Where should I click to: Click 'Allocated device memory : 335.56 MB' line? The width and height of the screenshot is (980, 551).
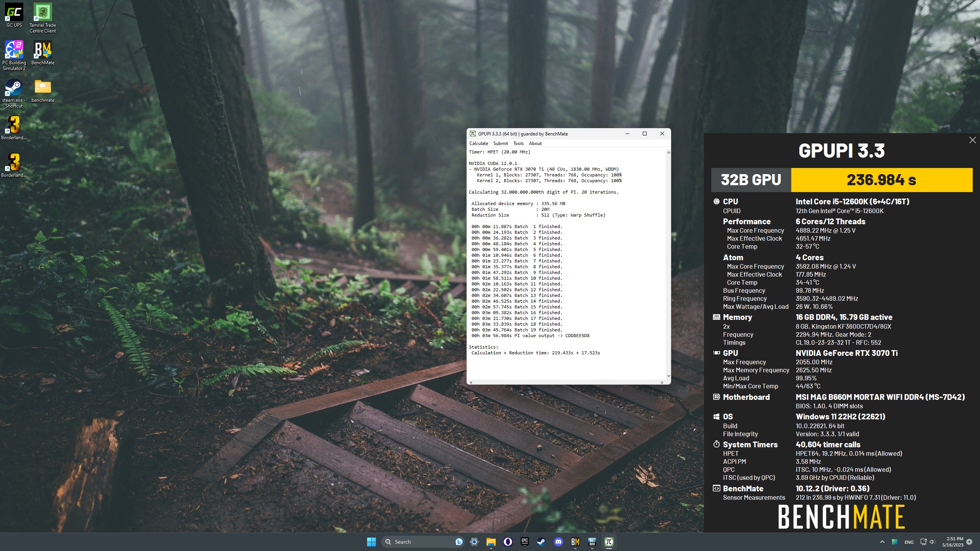coord(518,204)
